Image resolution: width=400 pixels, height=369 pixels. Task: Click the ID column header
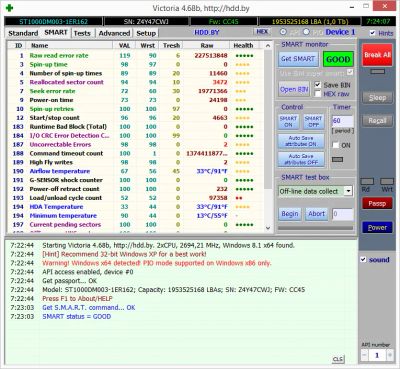[18, 45]
